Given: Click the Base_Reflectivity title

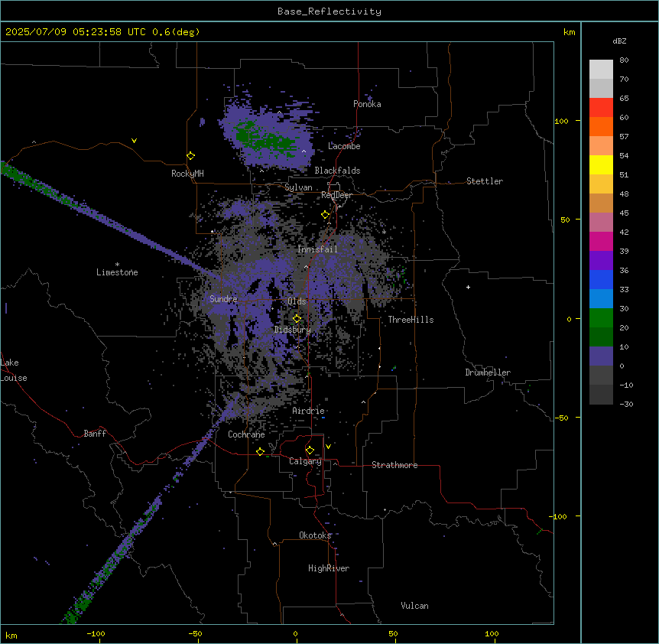Looking at the screenshot, I should click(329, 11).
